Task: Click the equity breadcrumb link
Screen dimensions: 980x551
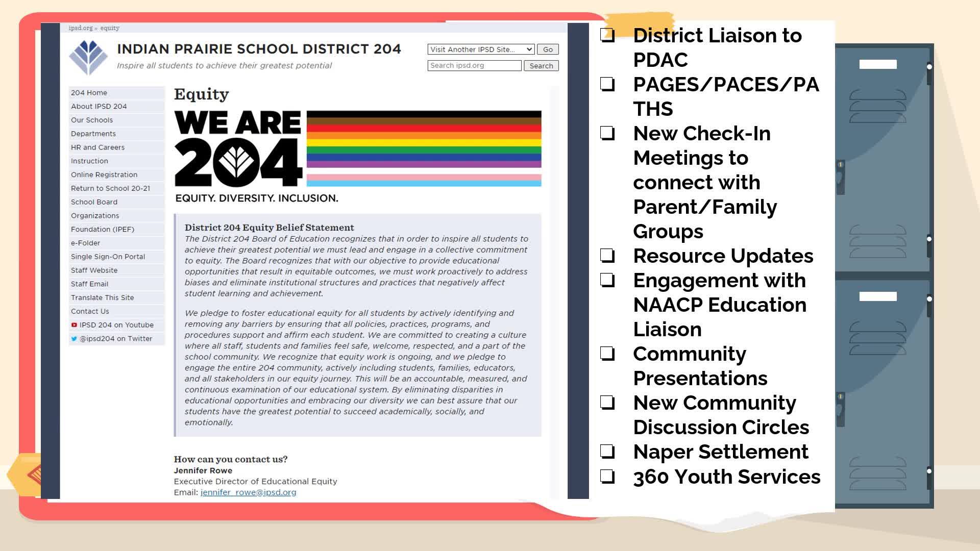Action: (110, 28)
